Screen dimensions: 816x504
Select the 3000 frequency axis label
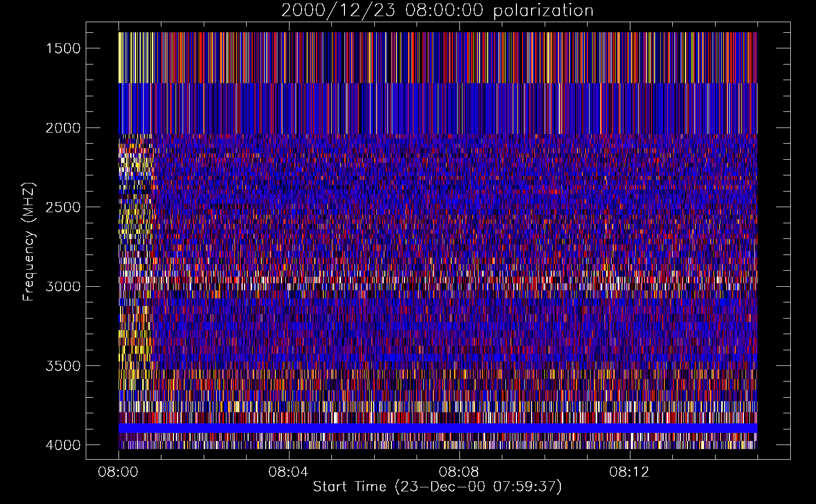[x=63, y=287]
